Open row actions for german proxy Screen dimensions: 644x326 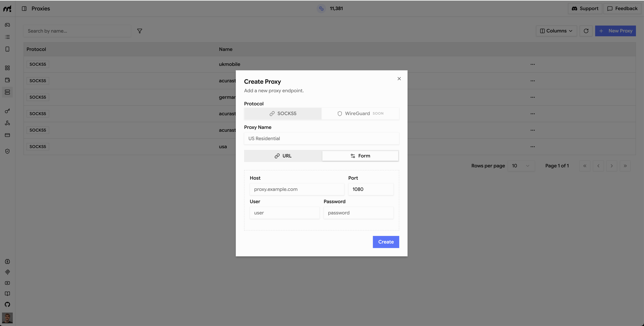pyautogui.click(x=533, y=97)
